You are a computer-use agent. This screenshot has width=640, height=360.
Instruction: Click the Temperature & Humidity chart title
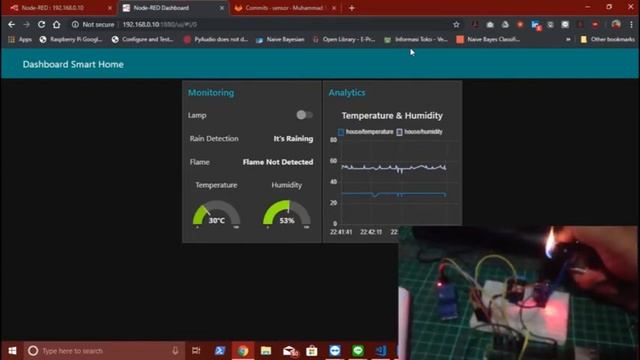tap(392, 116)
